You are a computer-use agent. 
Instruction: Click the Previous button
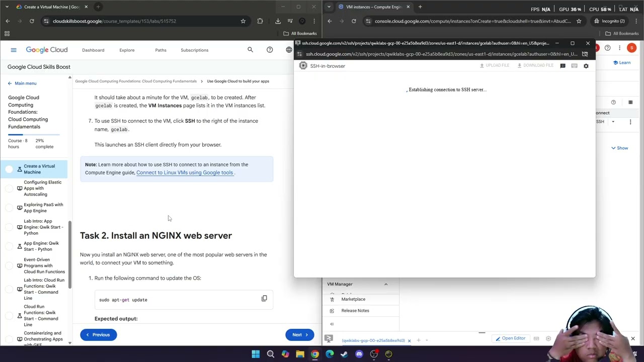point(98,335)
